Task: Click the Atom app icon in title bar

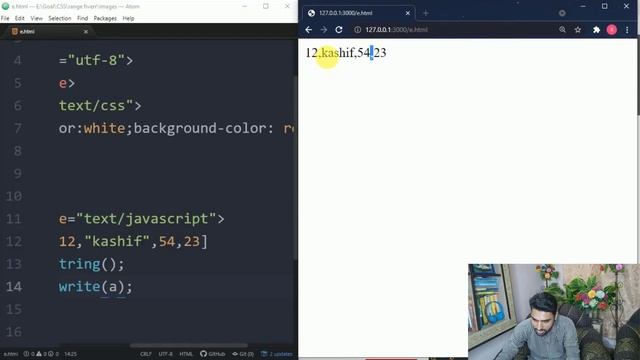Action: (5, 6)
